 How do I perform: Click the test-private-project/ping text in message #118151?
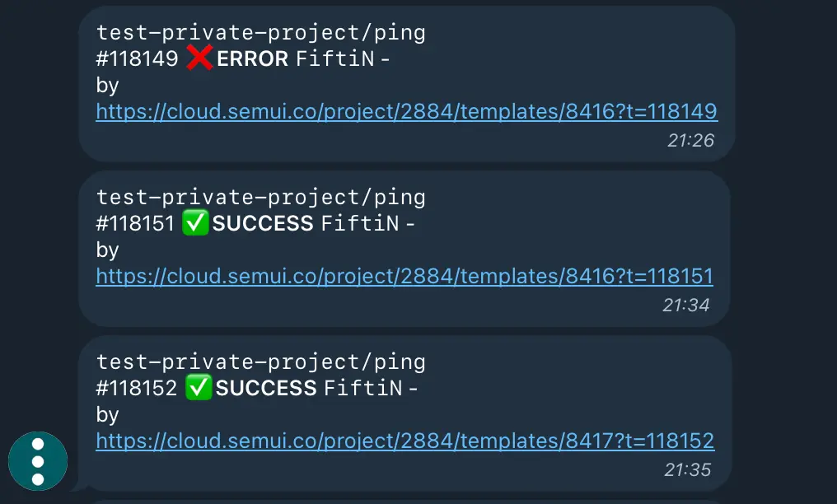[x=261, y=198]
